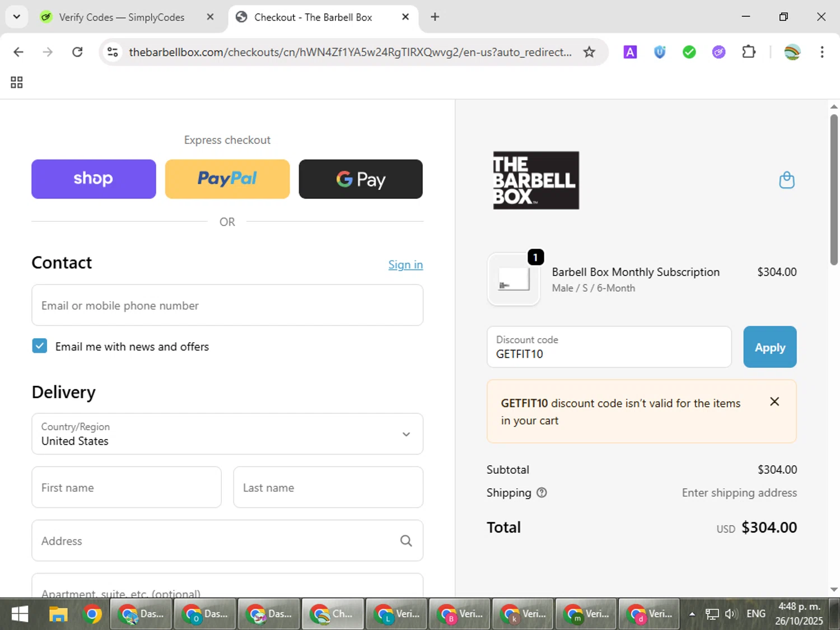
Task: Click the Last name field
Action: 328,487
